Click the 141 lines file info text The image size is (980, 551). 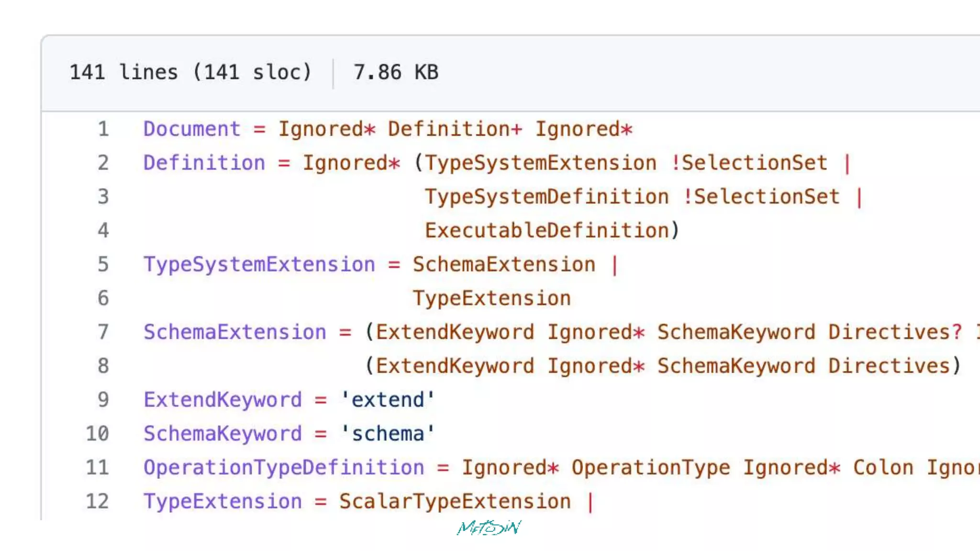[190, 73]
